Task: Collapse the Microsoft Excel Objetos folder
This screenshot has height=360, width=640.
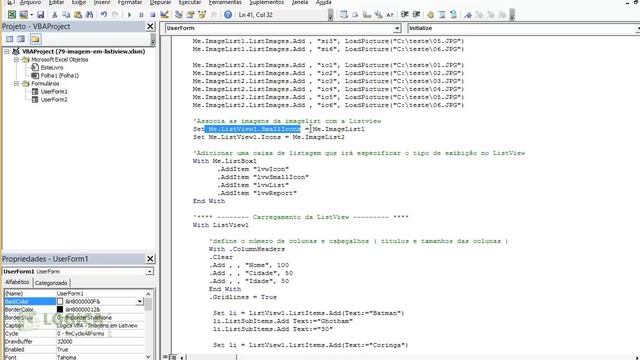Action: [16, 60]
